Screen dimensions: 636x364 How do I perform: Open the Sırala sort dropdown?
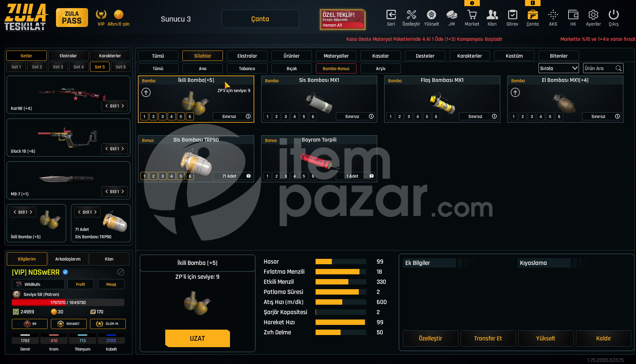pos(559,68)
